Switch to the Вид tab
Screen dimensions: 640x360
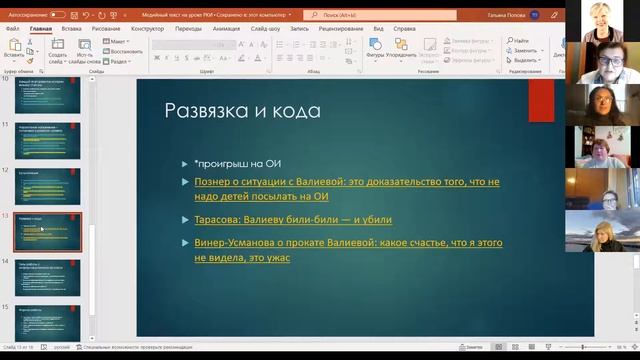378,29
